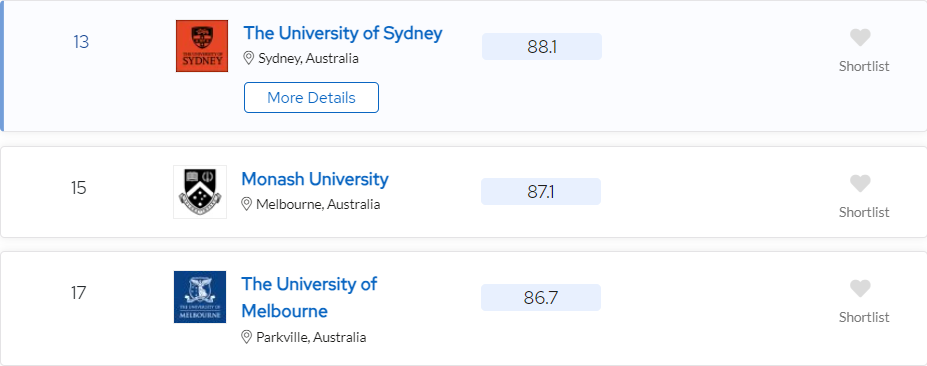927x366 pixels.
Task: Shortlist The University of Sydney heart icon
Action: (860, 38)
